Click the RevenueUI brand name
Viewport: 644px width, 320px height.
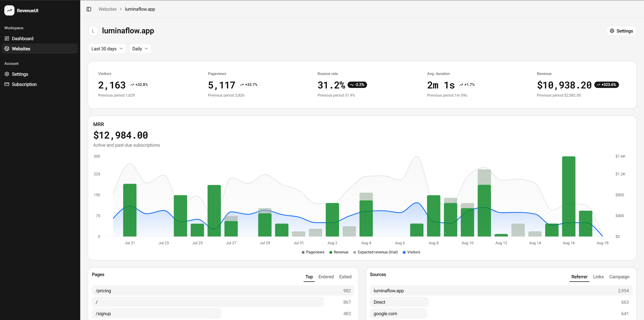pos(28,10)
